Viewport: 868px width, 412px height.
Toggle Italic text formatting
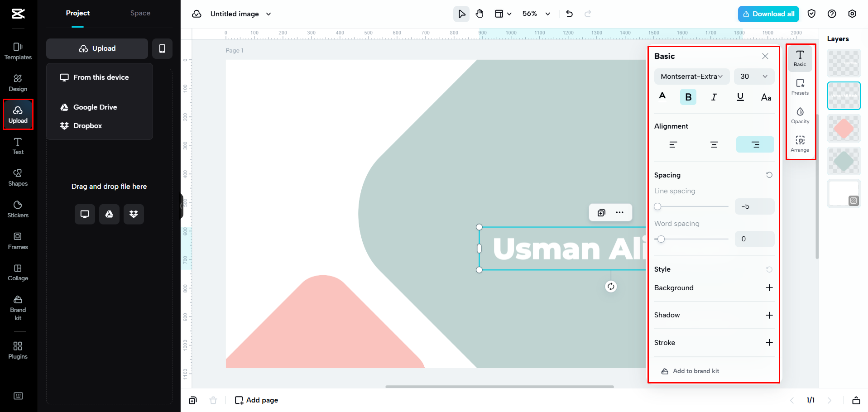point(714,97)
